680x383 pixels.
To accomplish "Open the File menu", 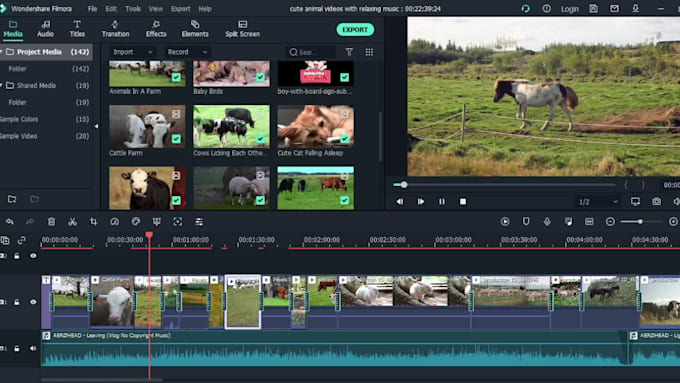I will (92, 9).
